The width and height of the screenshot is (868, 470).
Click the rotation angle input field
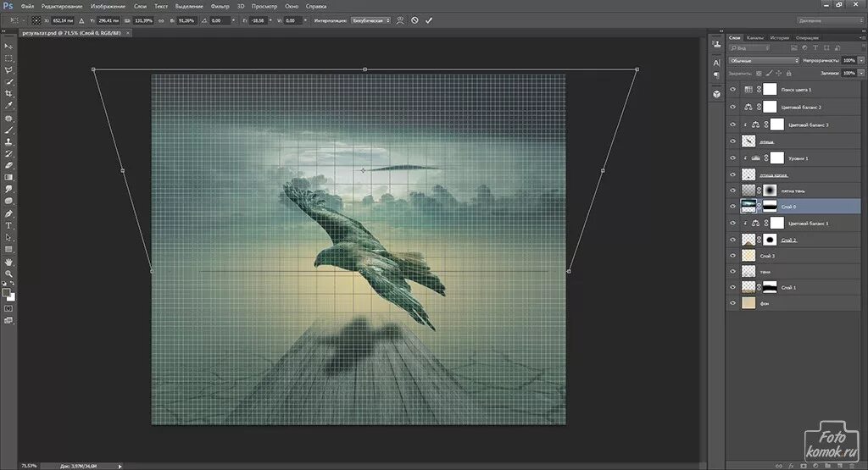coord(218,20)
